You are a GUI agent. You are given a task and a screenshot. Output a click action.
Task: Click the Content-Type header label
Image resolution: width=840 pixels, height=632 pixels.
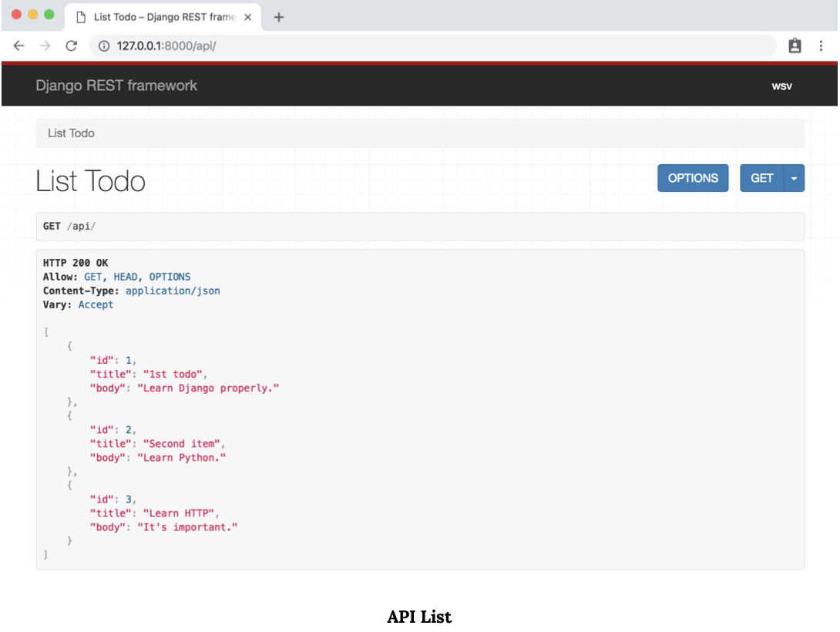point(81,291)
